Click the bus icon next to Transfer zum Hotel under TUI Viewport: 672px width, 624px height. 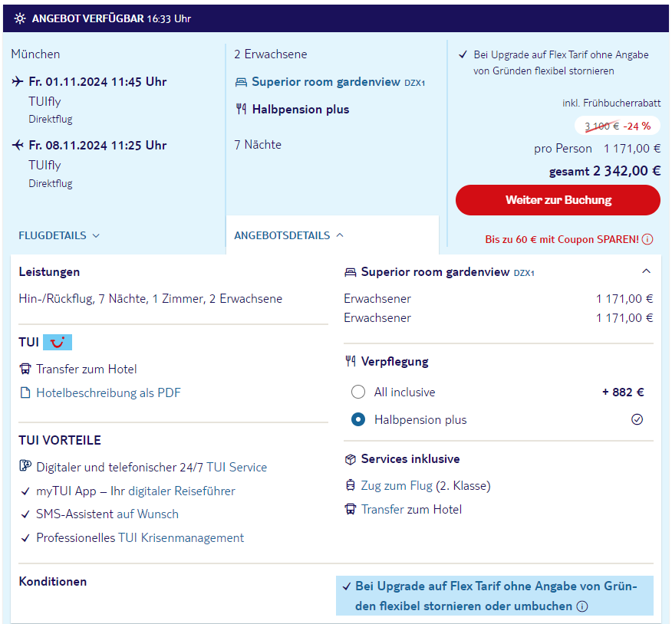click(x=26, y=369)
